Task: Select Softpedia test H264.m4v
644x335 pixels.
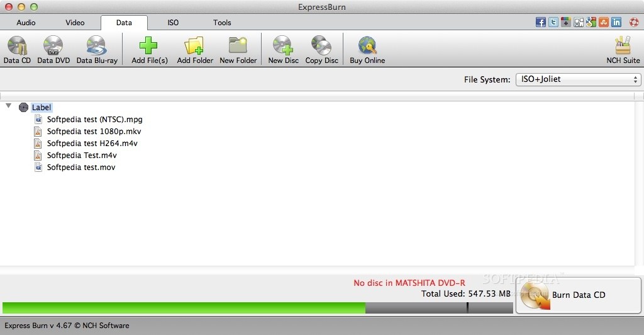Action: click(92, 143)
